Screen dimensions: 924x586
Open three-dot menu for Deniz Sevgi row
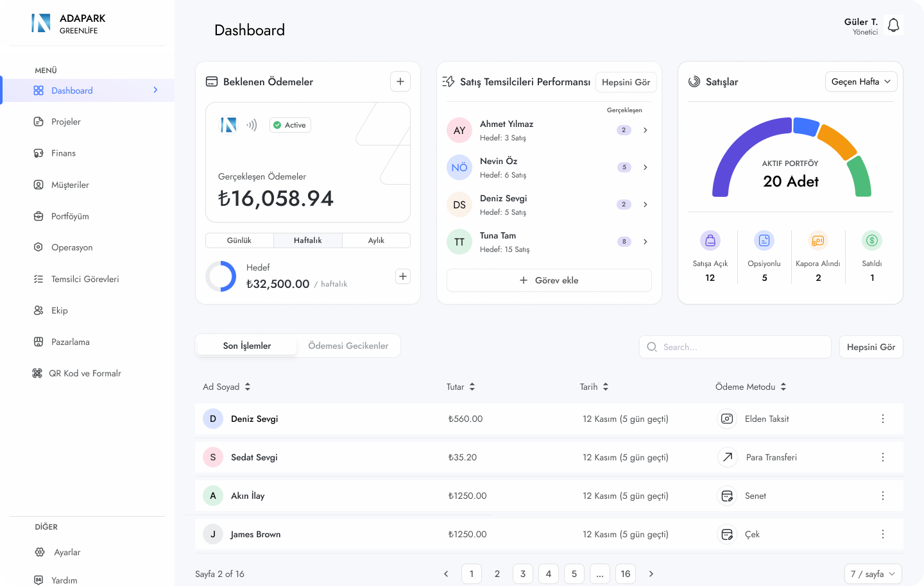pyautogui.click(x=882, y=419)
